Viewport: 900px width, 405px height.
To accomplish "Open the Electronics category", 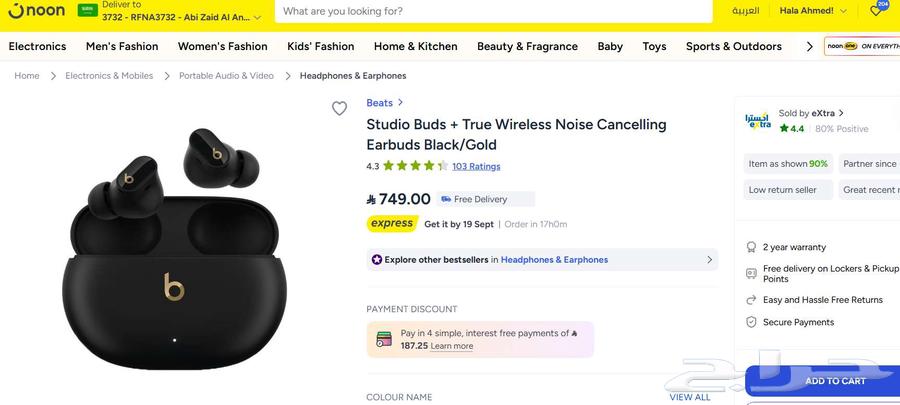I will pos(37,46).
